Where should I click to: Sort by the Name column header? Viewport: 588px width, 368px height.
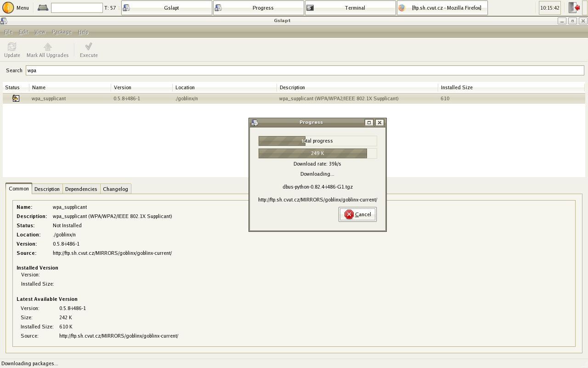(x=70, y=87)
